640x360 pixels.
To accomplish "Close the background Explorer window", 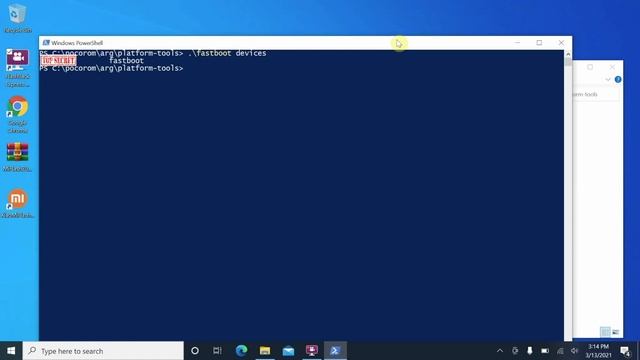I will [612, 67].
